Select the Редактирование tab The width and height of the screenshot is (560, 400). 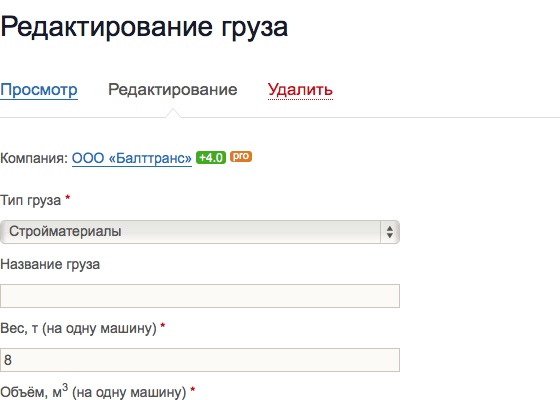[x=172, y=90]
